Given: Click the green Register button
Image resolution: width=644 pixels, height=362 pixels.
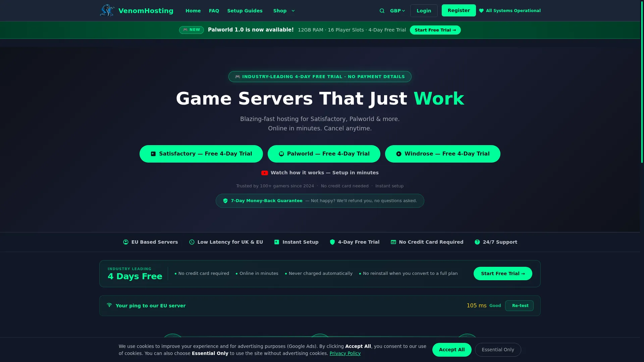Looking at the screenshot, I should [459, 10].
